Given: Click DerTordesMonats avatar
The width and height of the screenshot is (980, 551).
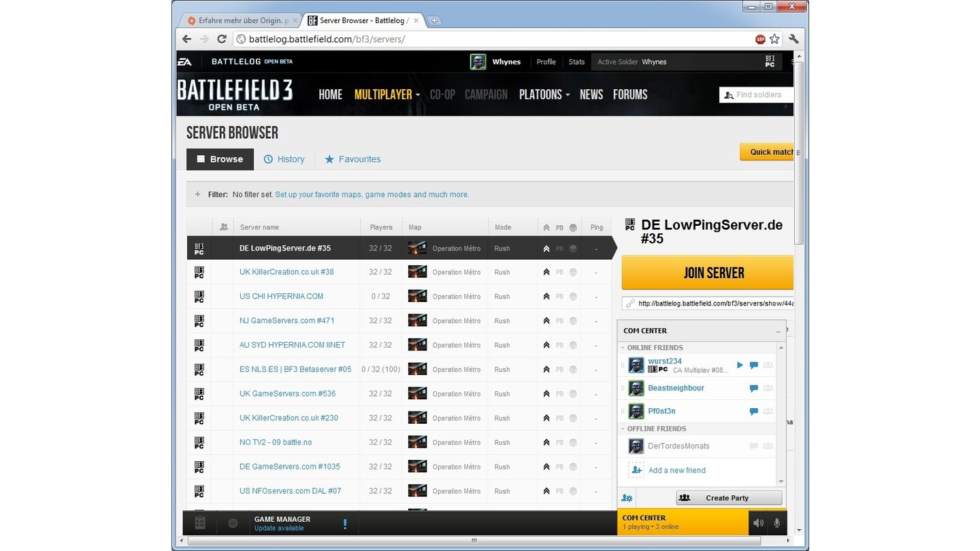Looking at the screenshot, I should pos(636,446).
